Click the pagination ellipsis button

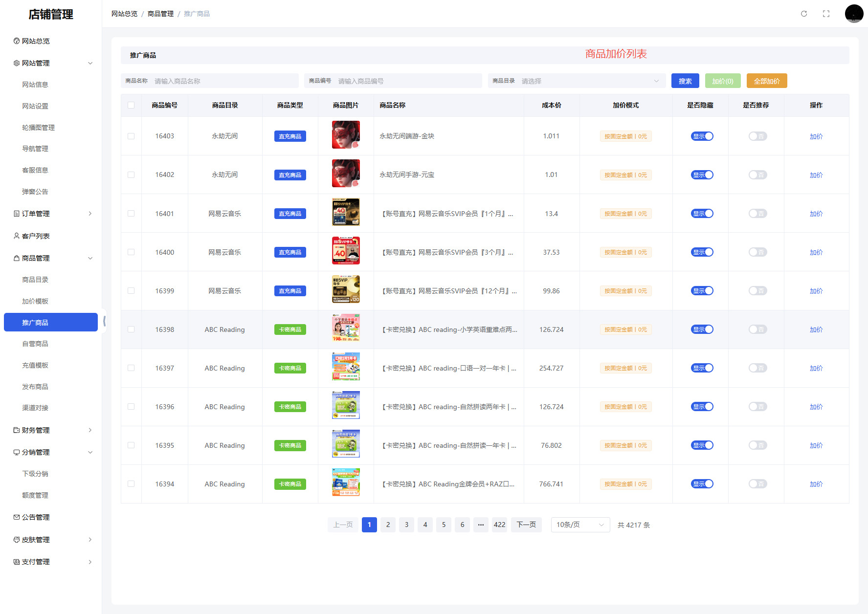tap(481, 525)
